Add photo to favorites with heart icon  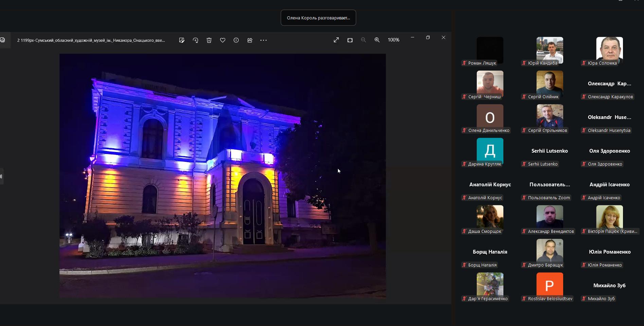(222, 40)
